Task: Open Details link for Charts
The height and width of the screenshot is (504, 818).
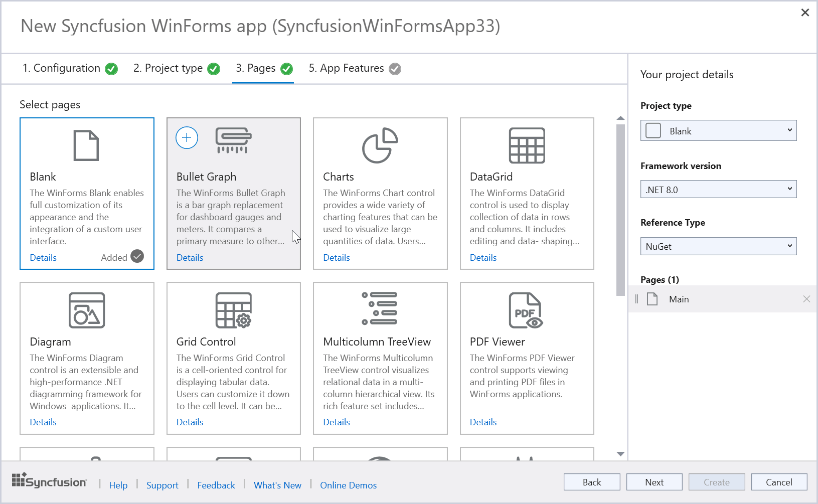Action: pos(336,258)
